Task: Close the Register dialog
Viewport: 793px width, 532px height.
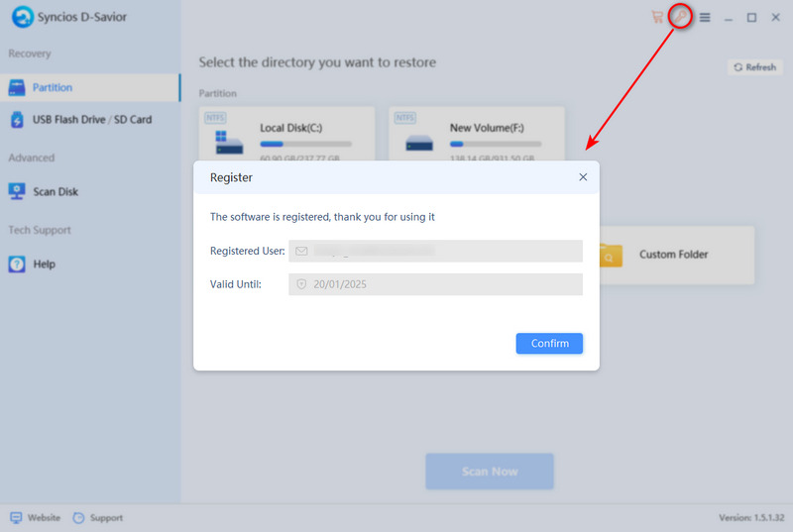Action: click(583, 177)
